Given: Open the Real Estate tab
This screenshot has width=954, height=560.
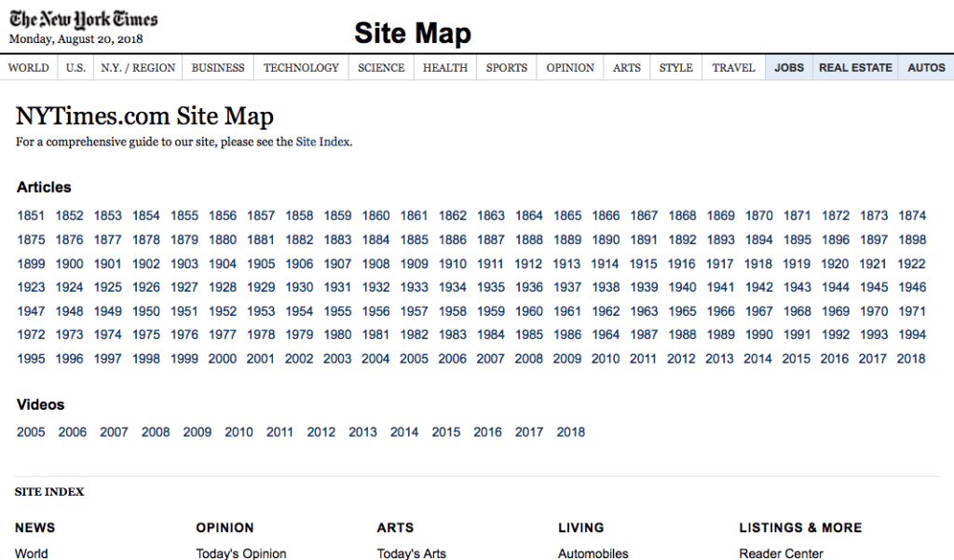Looking at the screenshot, I should click(855, 68).
